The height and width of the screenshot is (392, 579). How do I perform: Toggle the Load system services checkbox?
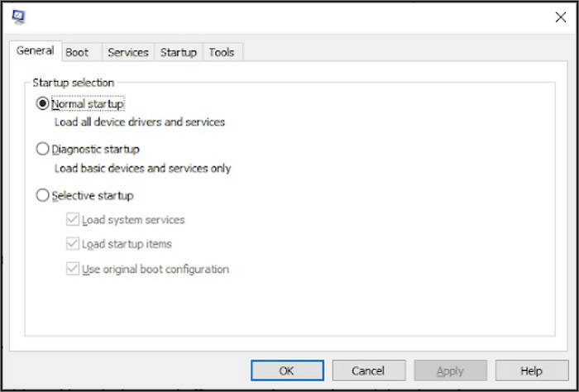point(73,220)
